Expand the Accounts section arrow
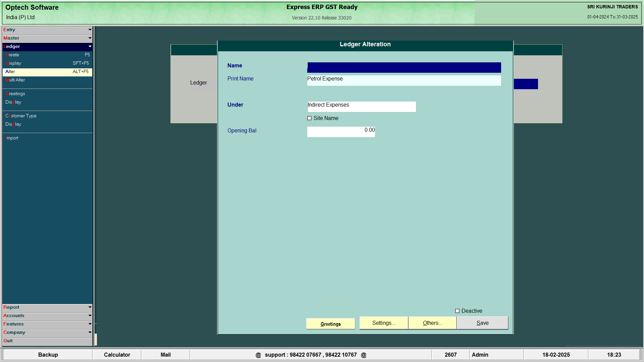644x362 pixels. click(90, 316)
